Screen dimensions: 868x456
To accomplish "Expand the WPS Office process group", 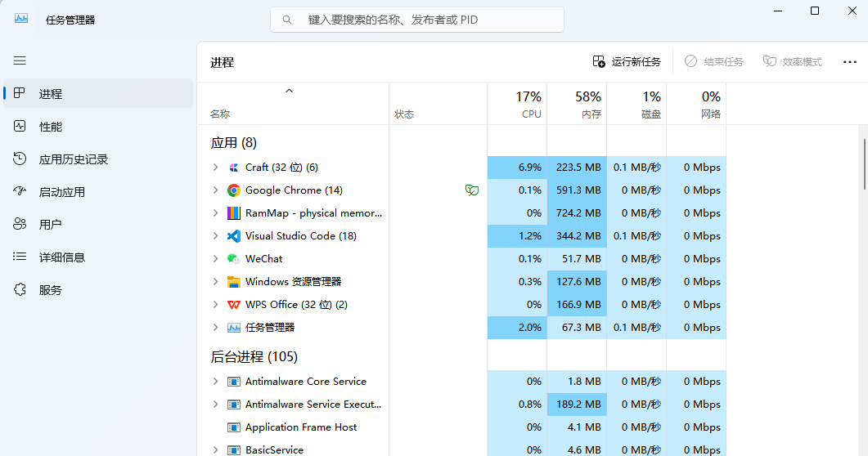I will (216, 305).
